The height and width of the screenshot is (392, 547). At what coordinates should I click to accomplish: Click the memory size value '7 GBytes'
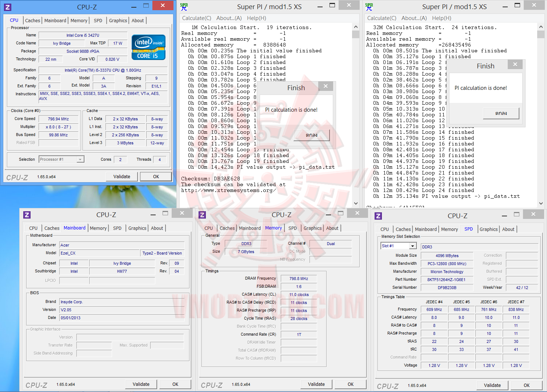tap(246, 252)
